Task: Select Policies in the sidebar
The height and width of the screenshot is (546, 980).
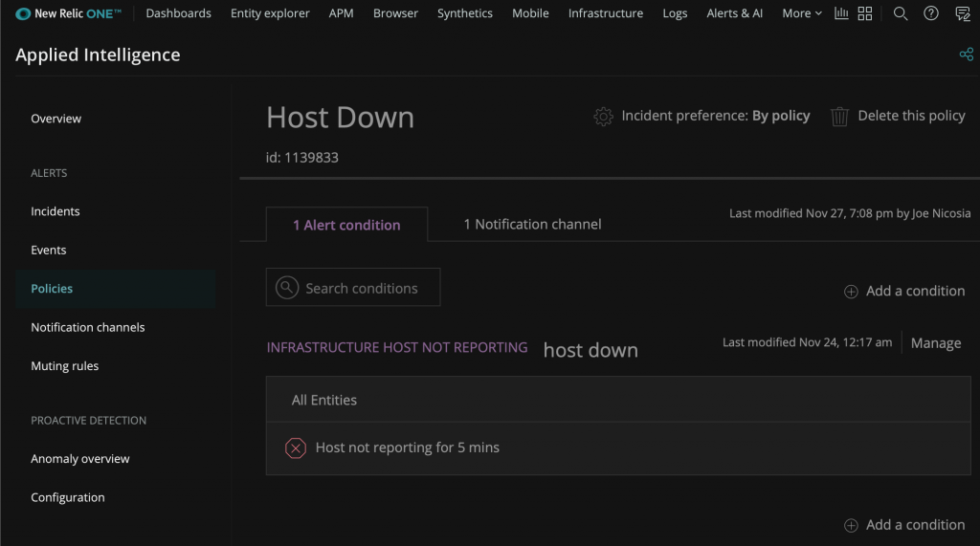Action: (115, 289)
